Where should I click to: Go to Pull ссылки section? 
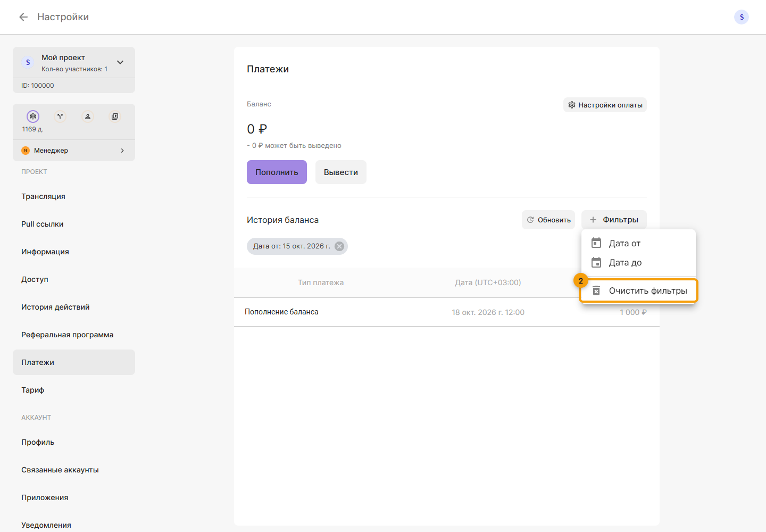(x=74, y=224)
